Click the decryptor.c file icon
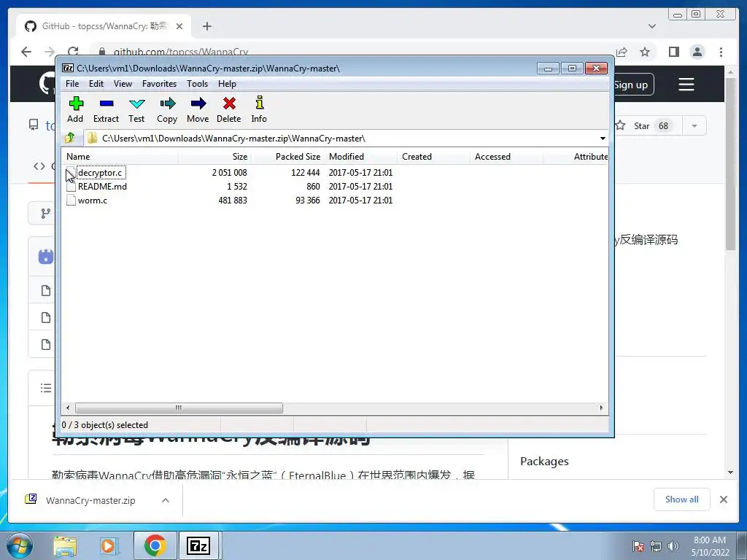This screenshot has width=747, height=560. [x=71, y=173]
